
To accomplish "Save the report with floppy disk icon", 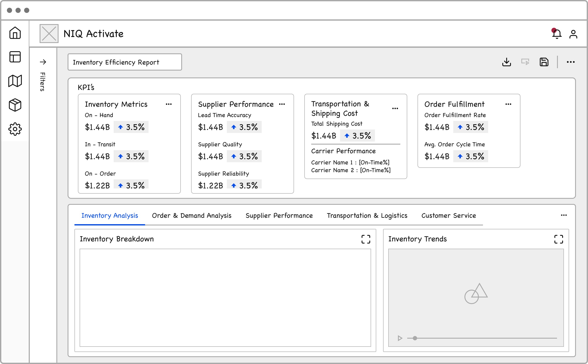I will [544, 62].
